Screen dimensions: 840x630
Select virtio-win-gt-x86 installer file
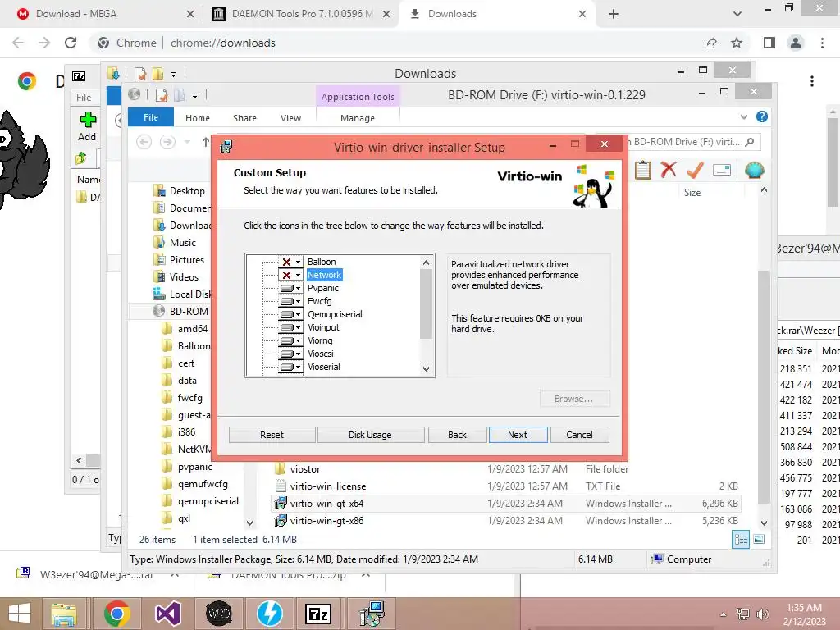pyautogui.click(x=505, y=520)
